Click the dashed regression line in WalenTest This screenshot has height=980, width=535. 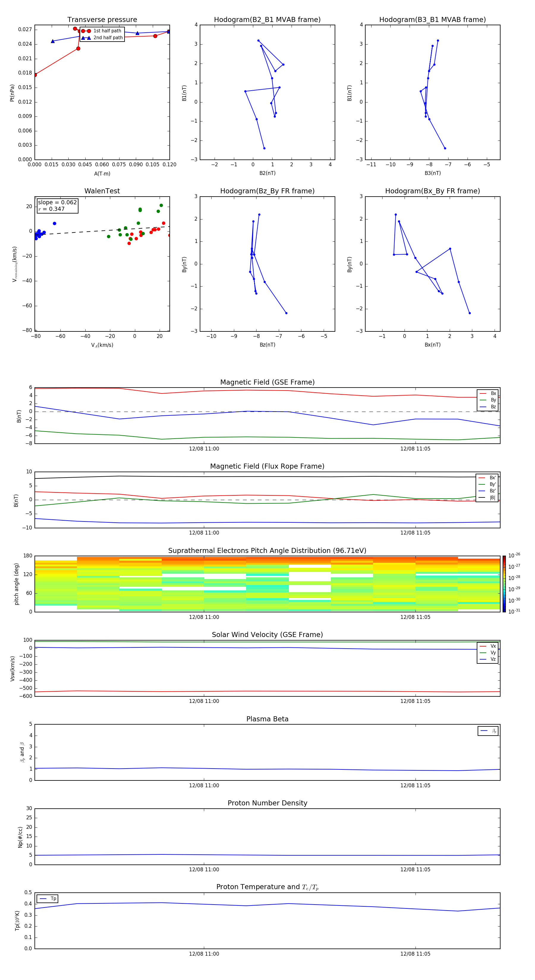(x=102, y=231)
